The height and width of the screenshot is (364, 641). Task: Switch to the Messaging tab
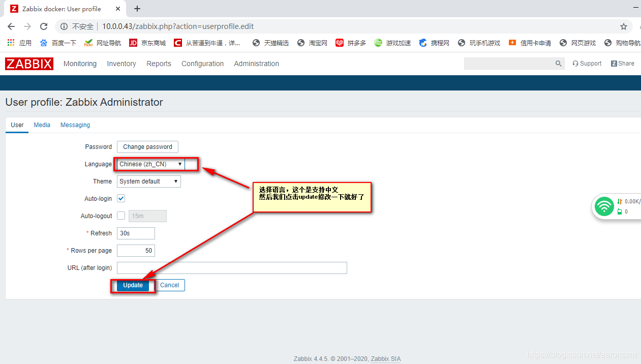75,125
